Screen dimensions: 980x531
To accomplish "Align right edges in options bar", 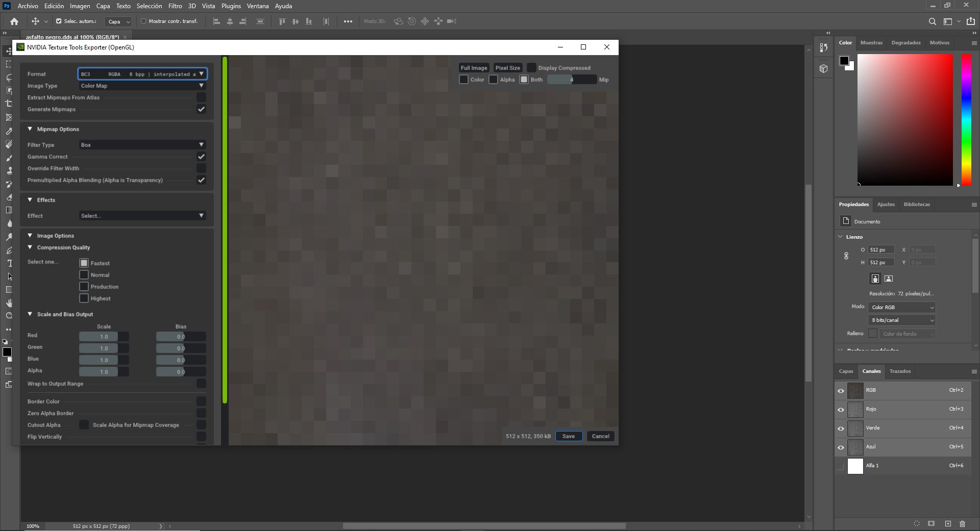I will tap(243, 21).
